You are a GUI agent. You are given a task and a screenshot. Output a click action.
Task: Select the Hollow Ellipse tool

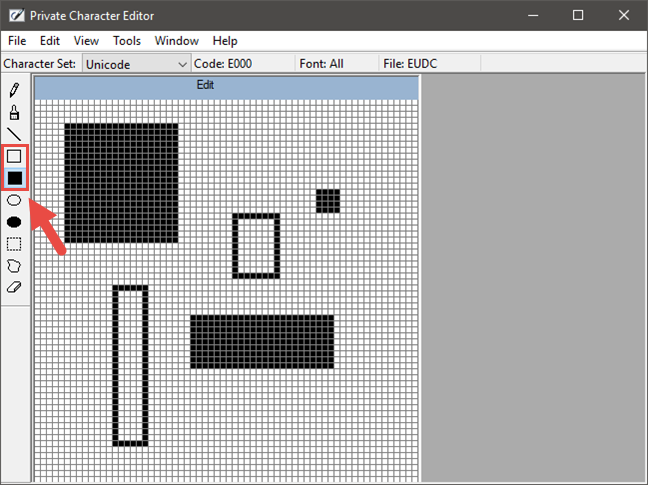pos(14,200)
